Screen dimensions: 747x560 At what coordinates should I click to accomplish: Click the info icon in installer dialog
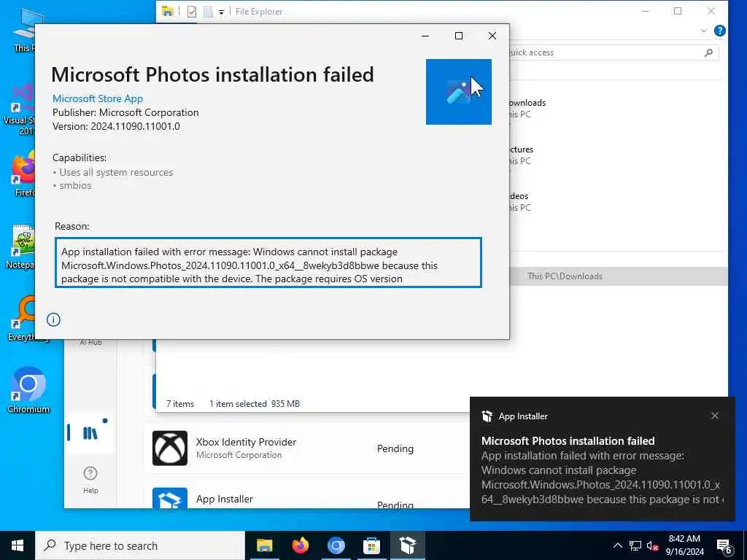(x=53, y=319)
